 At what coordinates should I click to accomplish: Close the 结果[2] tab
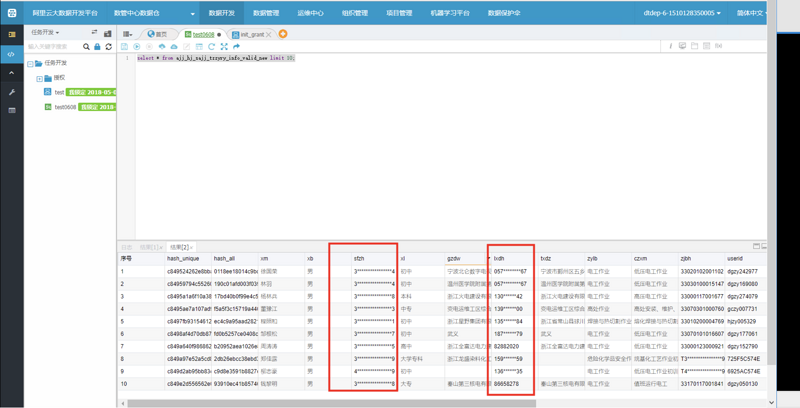click(192, 248)
